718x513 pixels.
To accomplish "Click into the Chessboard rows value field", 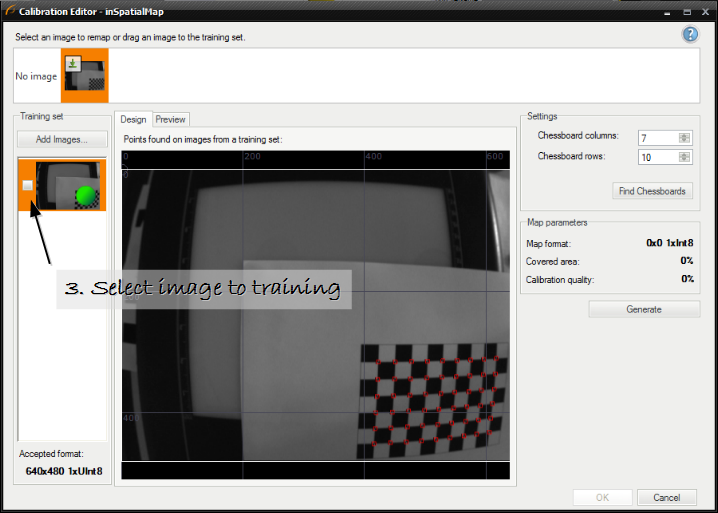I will click(657, 157).
